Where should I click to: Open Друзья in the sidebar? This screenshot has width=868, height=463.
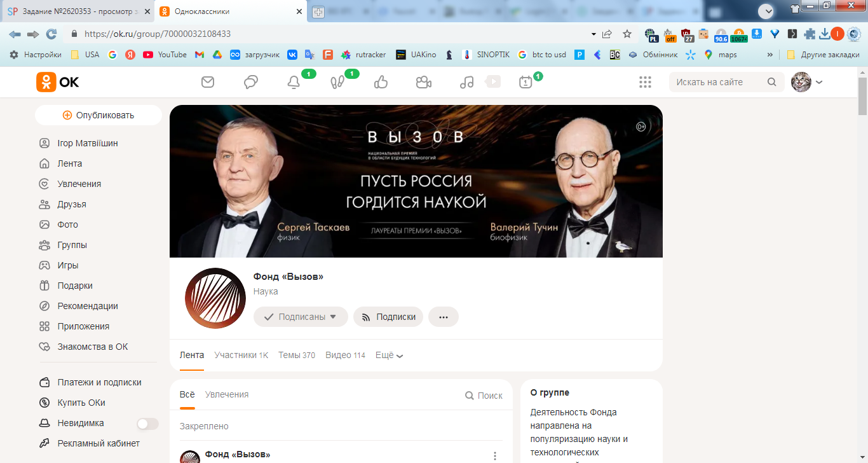[x=72, y=204]
